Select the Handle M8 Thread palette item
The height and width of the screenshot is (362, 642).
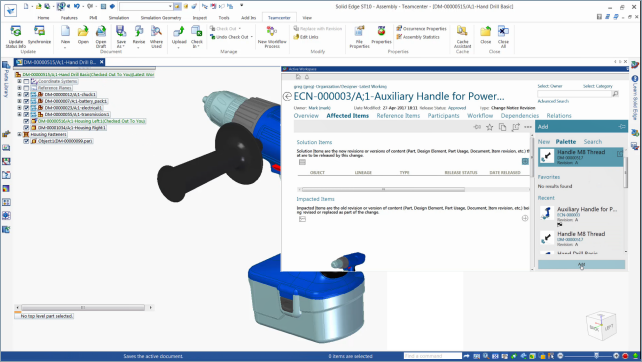tap(580, 157)
